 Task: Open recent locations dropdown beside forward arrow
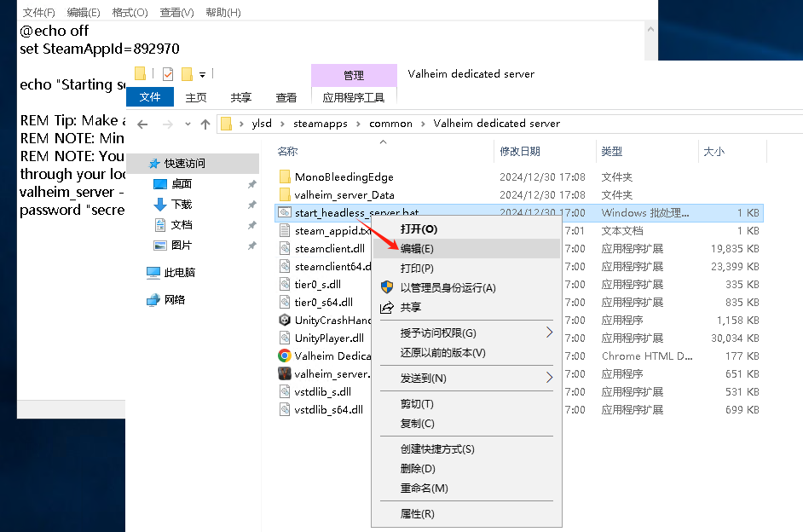(x=188, y=124)
